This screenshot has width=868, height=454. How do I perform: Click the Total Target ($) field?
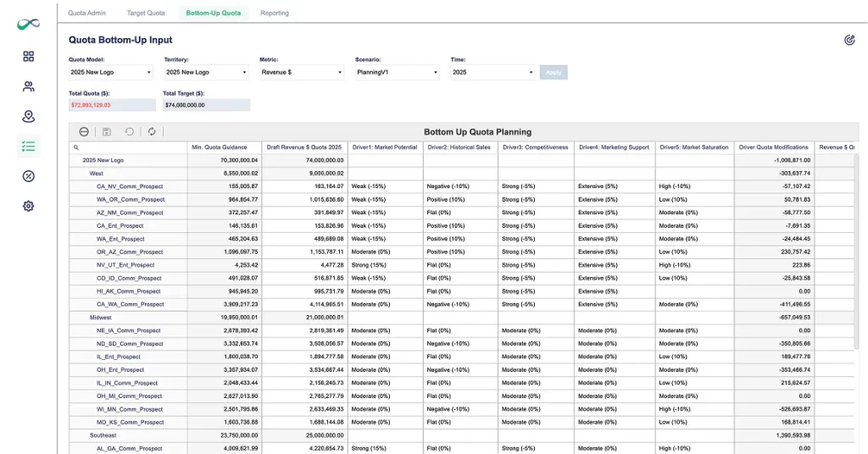(206, 105)
